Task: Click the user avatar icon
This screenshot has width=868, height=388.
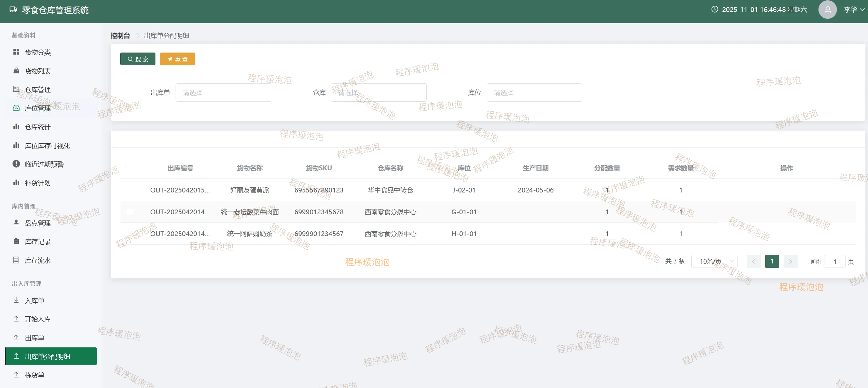Action: point(827,10)
